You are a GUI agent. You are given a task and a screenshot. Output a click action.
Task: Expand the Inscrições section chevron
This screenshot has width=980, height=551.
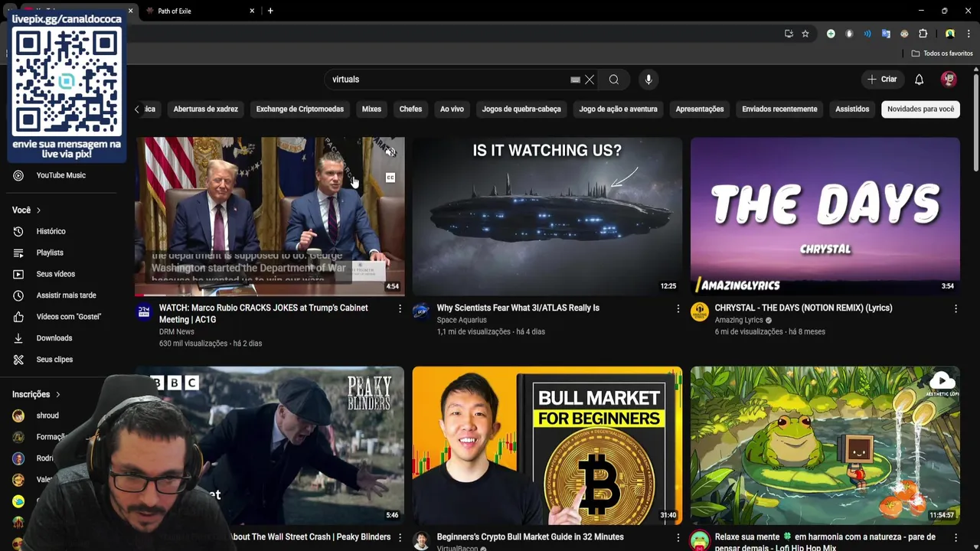tap(57, 394)
